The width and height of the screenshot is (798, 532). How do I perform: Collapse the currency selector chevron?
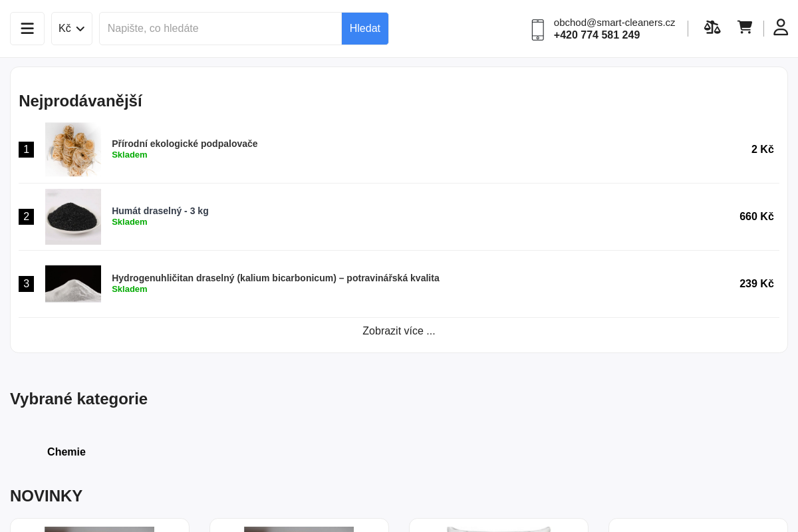tap(80, 29)
